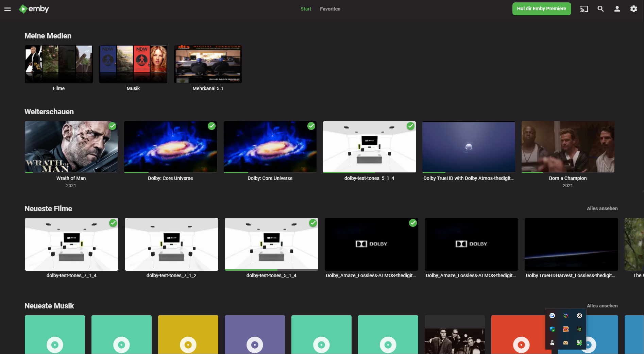Click Alles ansehen for Neueste Filme
The width and height of the screenshot is (644, 354).
(x=602, y=208)
